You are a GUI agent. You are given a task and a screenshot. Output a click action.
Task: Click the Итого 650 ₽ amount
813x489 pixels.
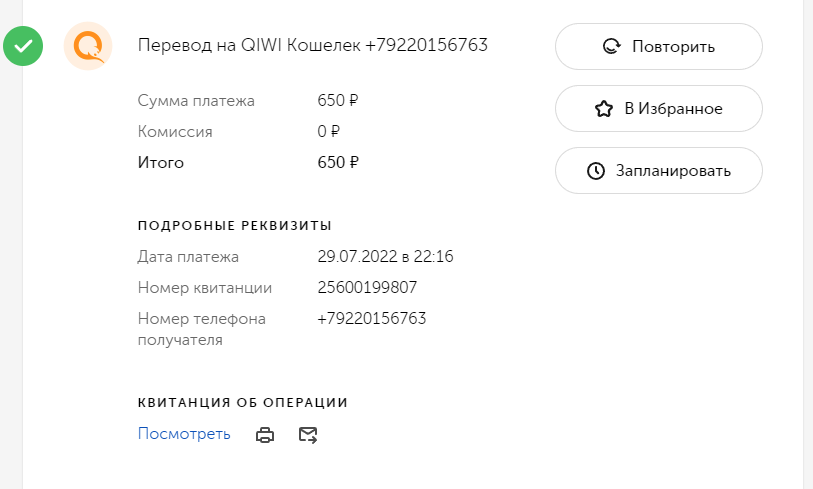(338, 162)
